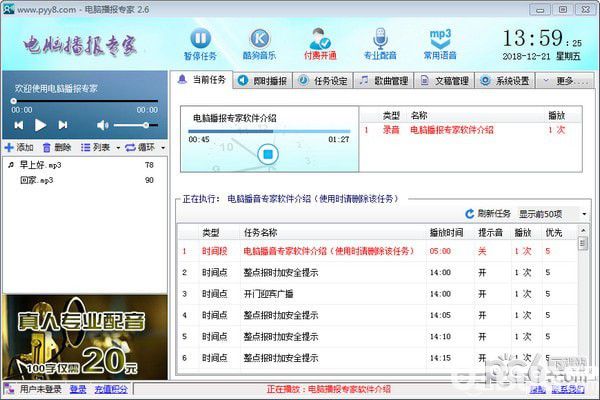The height and width of the screenshot is (400, 600).
Task: Select the 录音 row 电脑播报专家软件介绍
Action: 471,130
